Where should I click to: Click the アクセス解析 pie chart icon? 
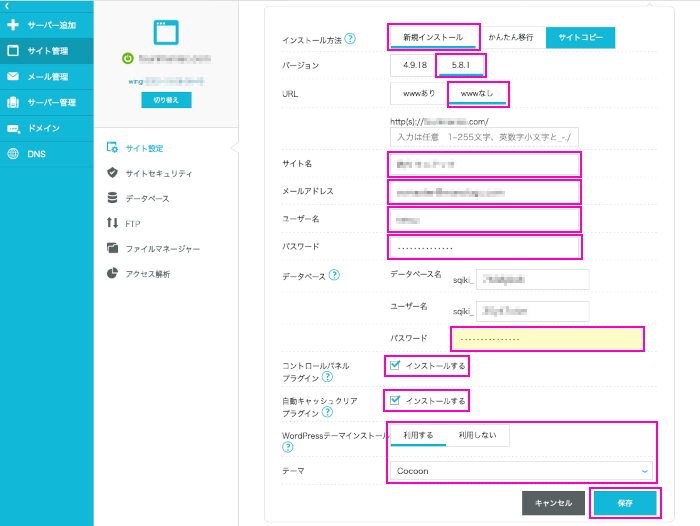pyautogui.click(x=112, y=273)
